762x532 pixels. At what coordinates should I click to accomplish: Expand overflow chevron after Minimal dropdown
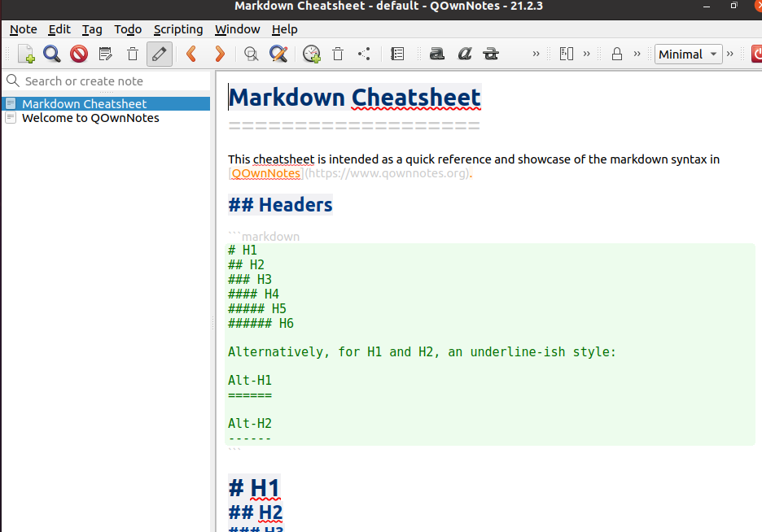(729, 54)
